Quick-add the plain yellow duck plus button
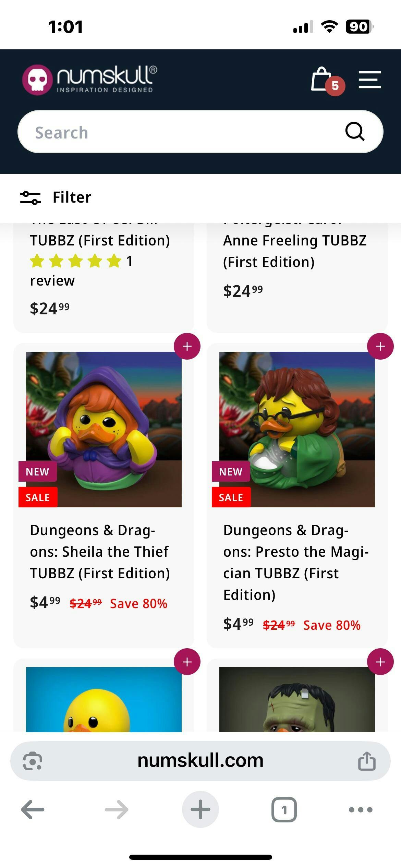The height and width of the screenshot is (868, 401). tap(187, 662)
